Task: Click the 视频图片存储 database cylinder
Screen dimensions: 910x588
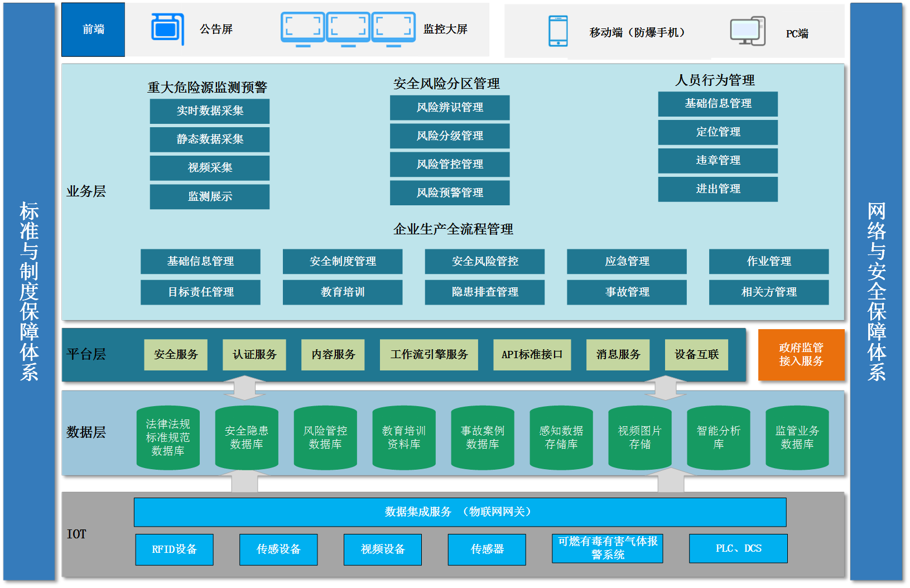Action: (x=639, y=437)
